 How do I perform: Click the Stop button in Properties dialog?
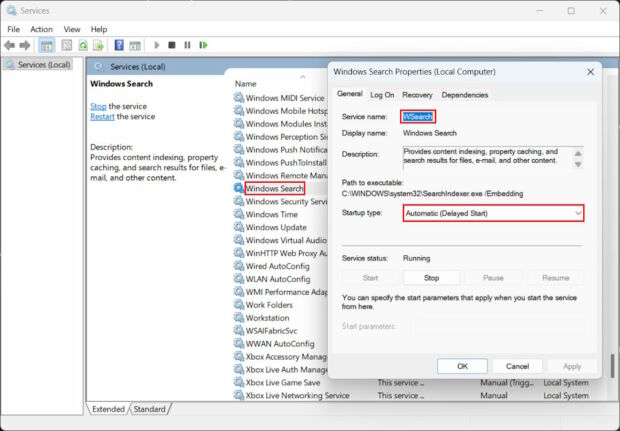(x=431, y=278)
